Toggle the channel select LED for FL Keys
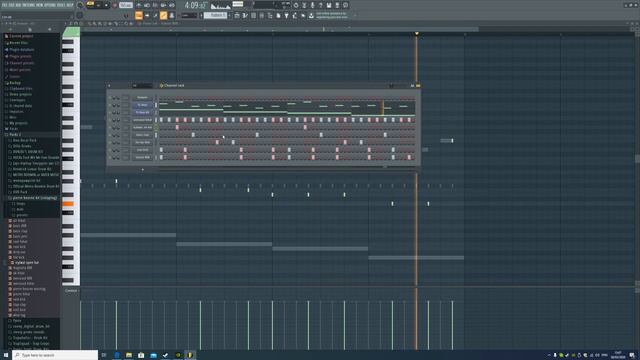The image size is (640, 360). point(156,105)
